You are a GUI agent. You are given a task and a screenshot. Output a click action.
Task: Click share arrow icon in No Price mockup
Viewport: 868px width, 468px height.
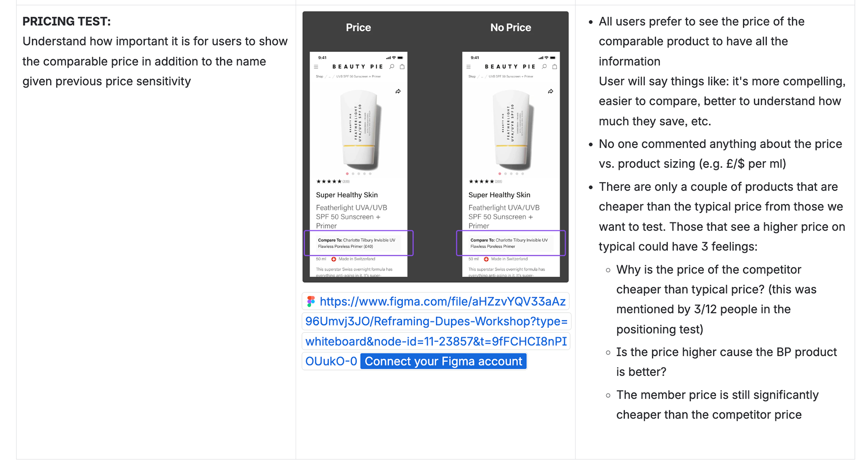(x=550, y=92)
